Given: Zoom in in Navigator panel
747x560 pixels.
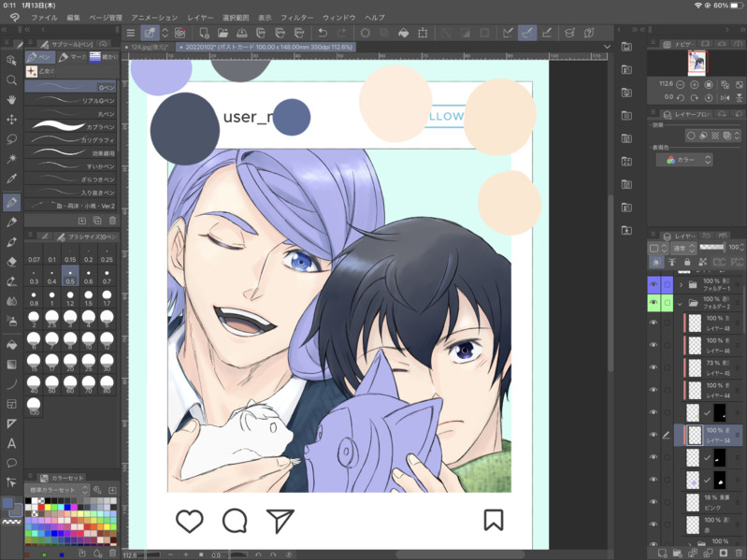Looking at the screenshot, I should 695,85.
